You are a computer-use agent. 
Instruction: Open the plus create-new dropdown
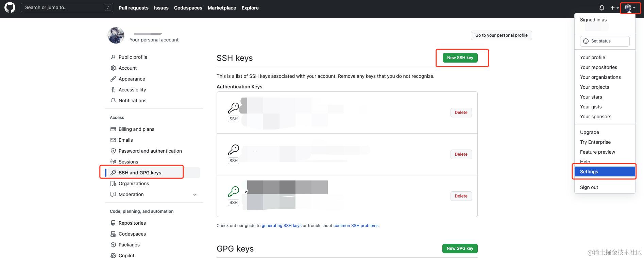[614, 8]
